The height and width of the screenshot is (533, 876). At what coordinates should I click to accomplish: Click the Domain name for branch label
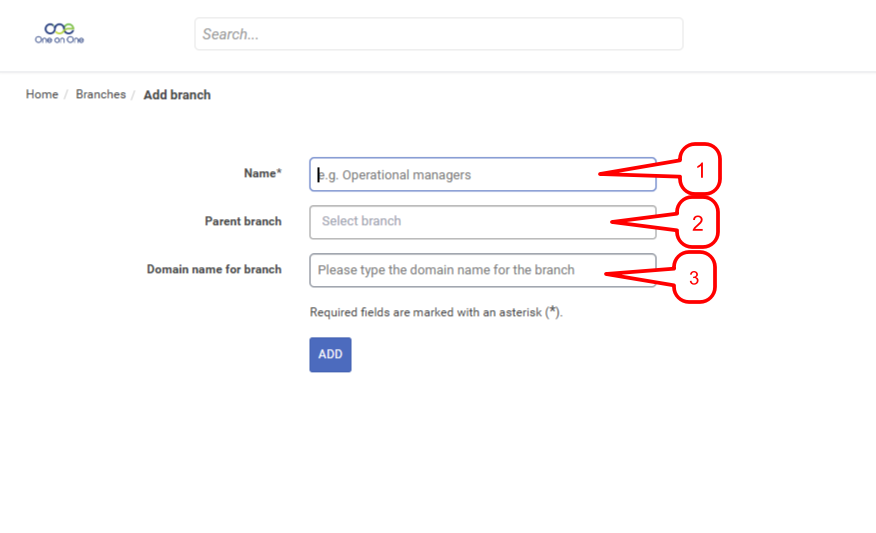click(x=214, y=269)
